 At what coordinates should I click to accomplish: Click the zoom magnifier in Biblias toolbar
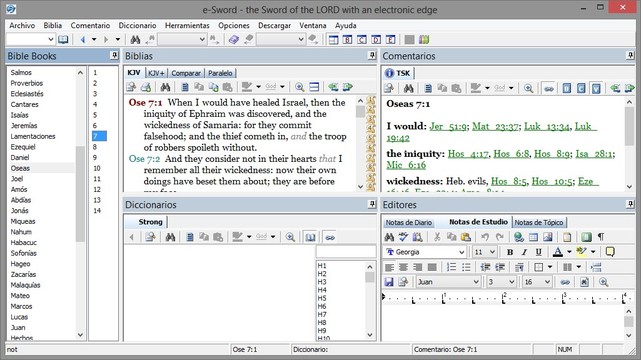(299, 87)
